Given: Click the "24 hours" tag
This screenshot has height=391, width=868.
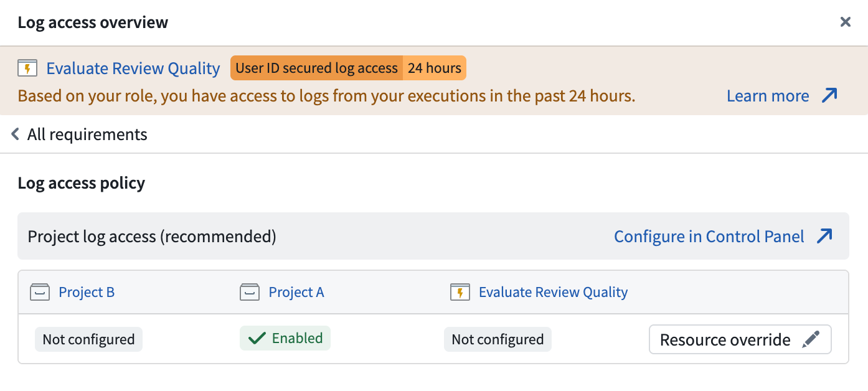Looking at the screenshot, I should pos(435,68).
